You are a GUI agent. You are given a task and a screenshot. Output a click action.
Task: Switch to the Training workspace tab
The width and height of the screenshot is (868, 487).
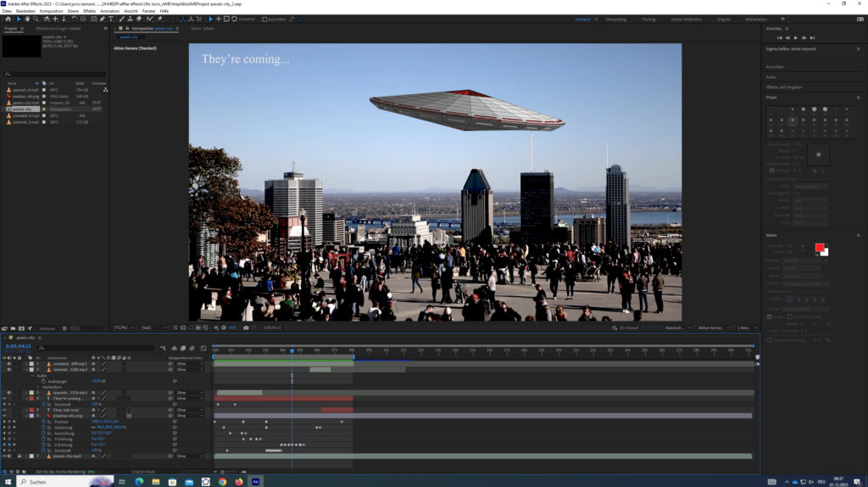[647, 19]
